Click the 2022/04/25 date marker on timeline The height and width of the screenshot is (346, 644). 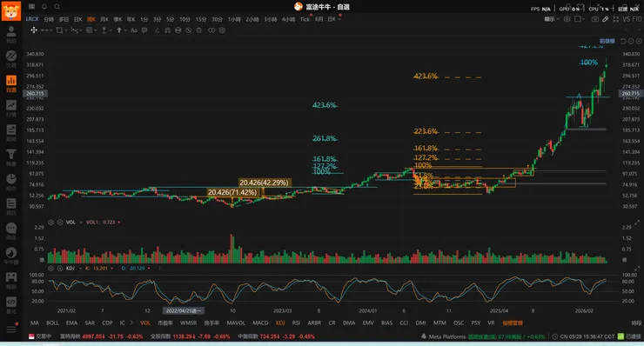(184, 310)
